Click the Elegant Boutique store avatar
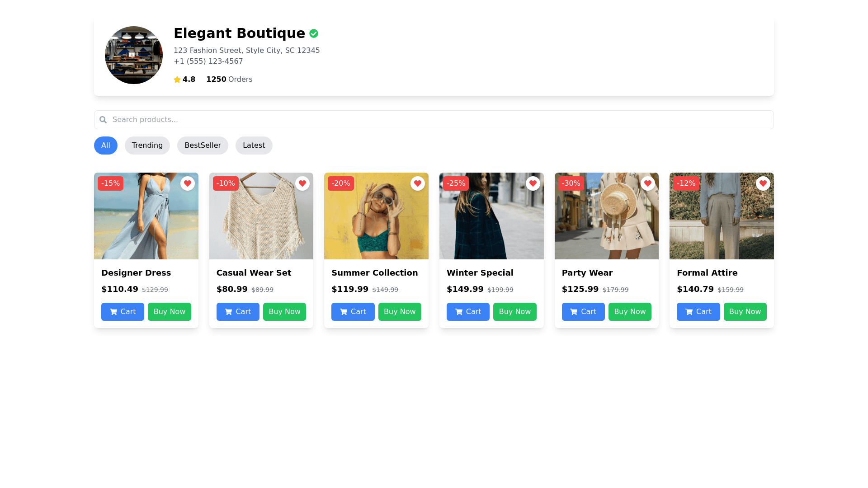This screenshot has height=488, width=868. (x=134, y=55)
